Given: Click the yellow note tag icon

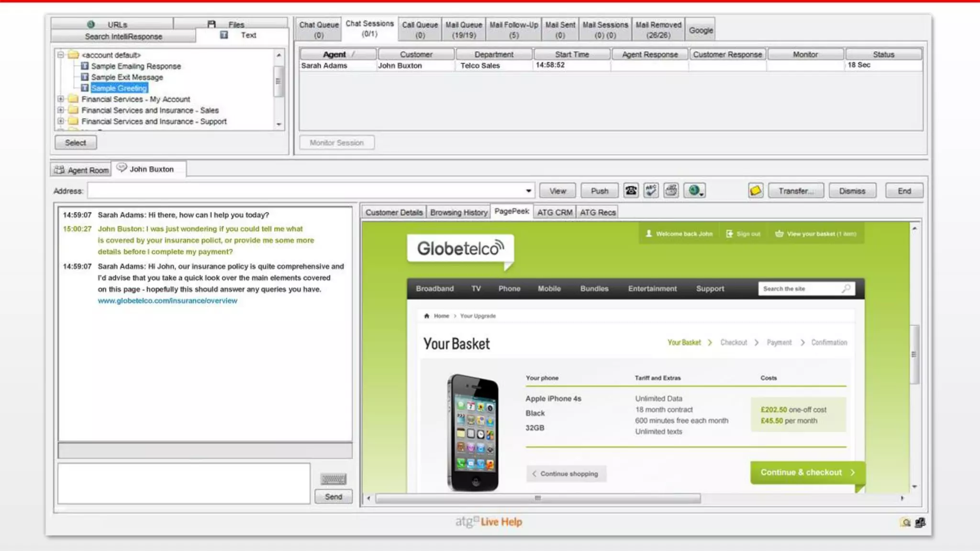Looking at the screenshot, I should coord(755,191).
